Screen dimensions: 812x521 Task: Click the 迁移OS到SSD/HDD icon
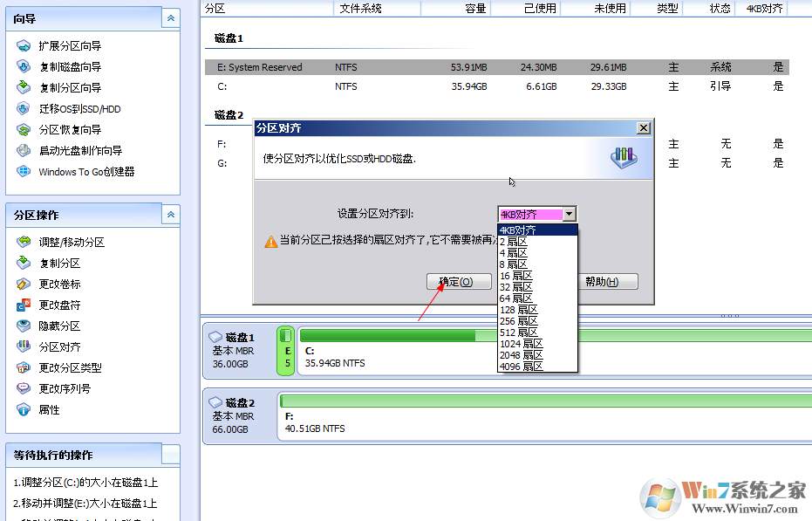pyautogui.click(x=24, y=109)
